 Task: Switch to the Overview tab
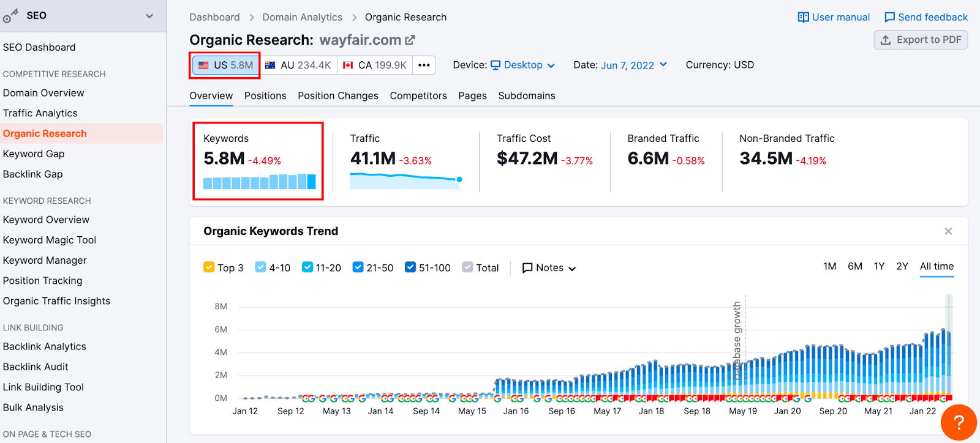click(x=211, y=95)
